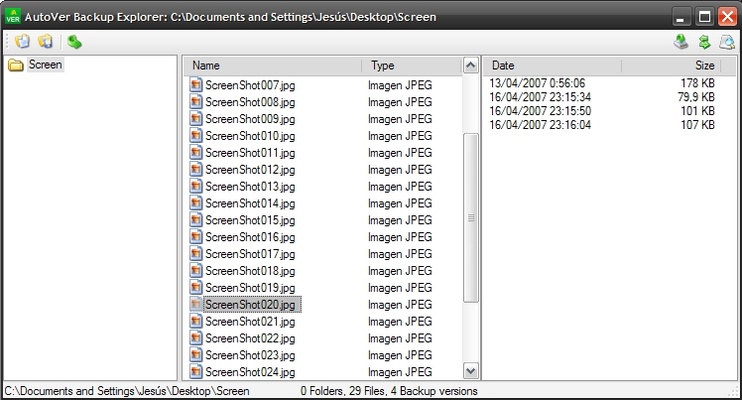The height and width of the screenshot is (400, 742).
Task: Click the file icon beside ScreenShot017.jpg
Action: tap(196, 254)
